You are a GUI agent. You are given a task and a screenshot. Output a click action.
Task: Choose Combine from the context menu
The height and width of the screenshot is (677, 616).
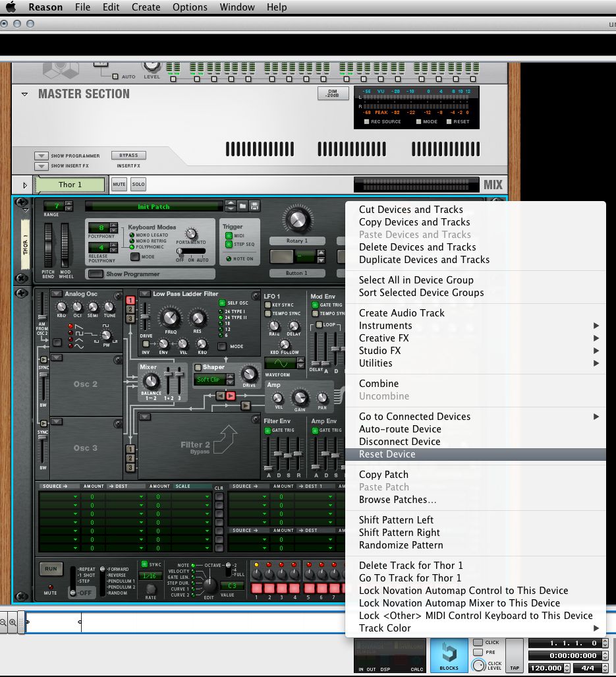coord(476,384)
